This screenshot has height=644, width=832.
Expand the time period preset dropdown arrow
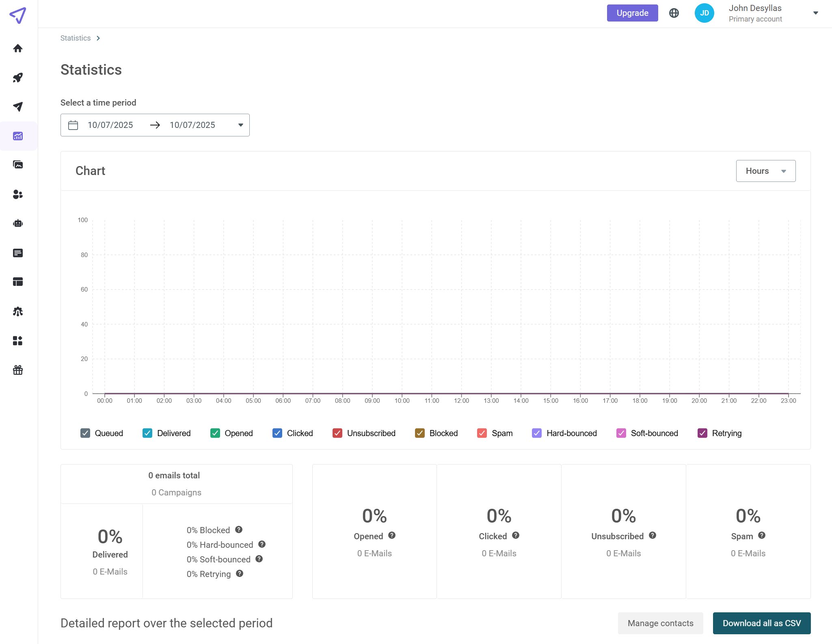[240, 125]
